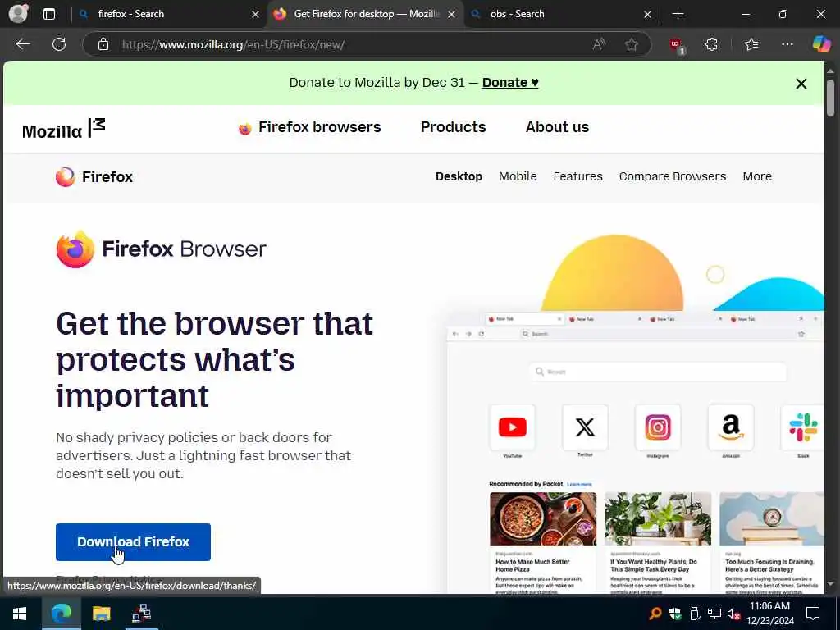Open Compare Browsers link
The width and height of the screenshot is (840, 630).
[673, 176]
